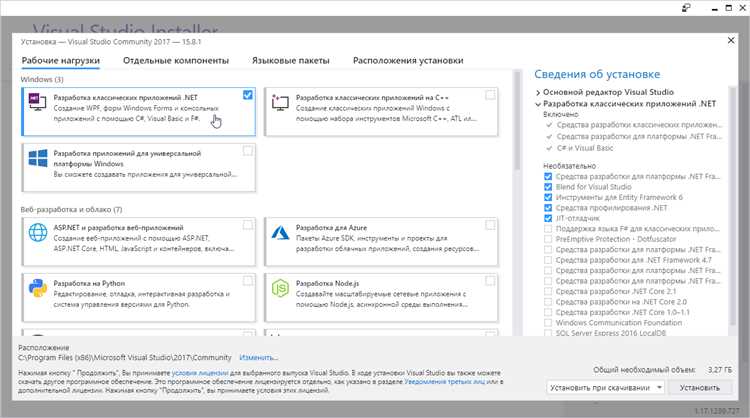Click the Windows (3) section heading
The height and width of the screenshot is (418, 750).
click(x=42, y=79)
